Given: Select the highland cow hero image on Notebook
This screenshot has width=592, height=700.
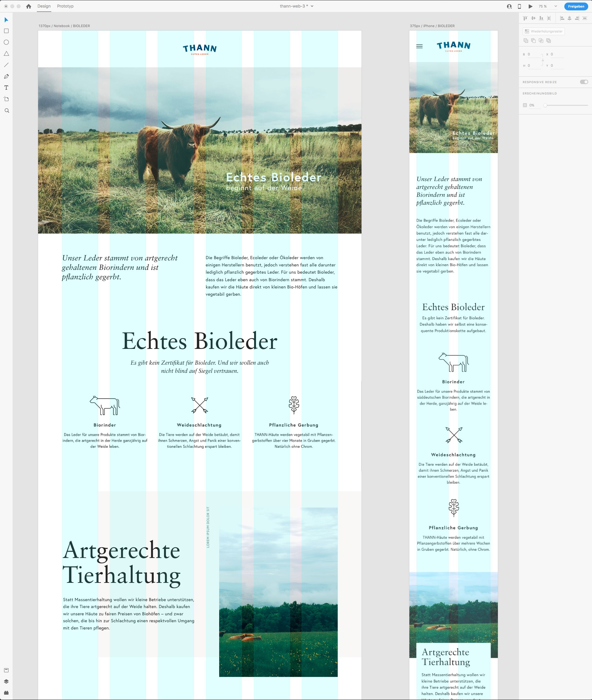Looking at the screenshot, I should [x=200, y=150].
